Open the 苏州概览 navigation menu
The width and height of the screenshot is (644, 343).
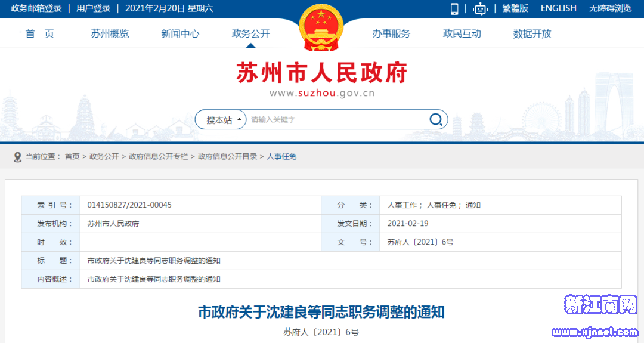point(110,34)
